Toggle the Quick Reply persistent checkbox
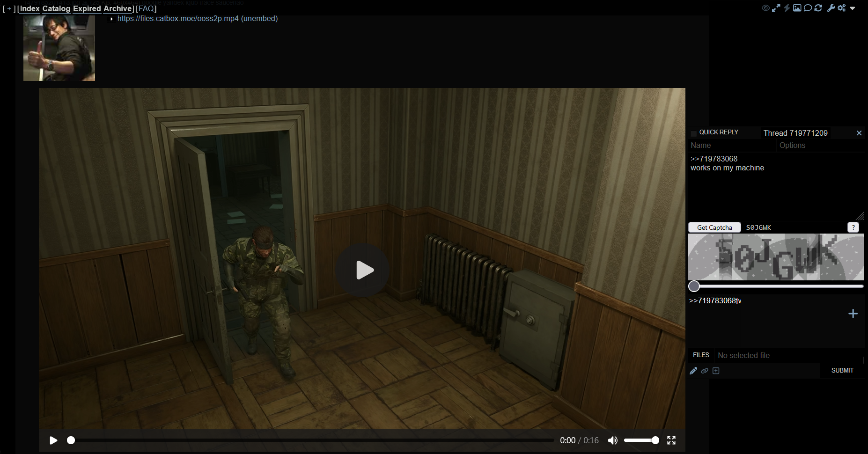 coord(694,133)
